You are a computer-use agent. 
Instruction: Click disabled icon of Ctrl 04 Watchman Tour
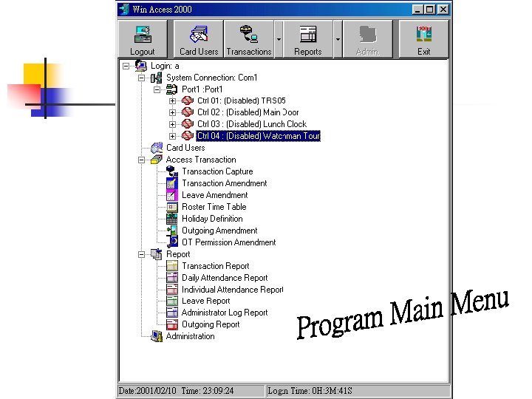(x=187, y=136)
